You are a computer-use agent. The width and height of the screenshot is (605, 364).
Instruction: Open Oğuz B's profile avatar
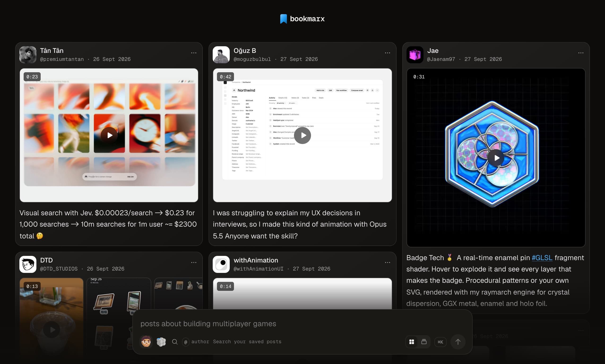click(221, 55)
